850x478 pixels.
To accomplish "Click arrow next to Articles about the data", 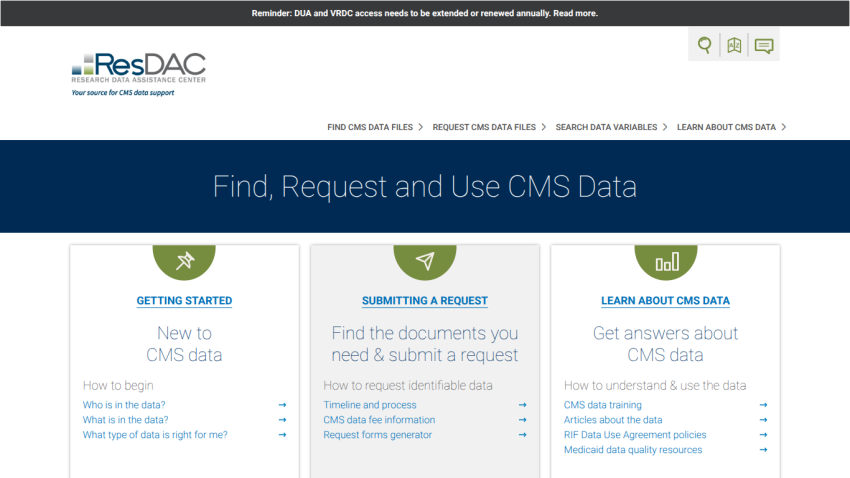I will click(x=763, y=419).
